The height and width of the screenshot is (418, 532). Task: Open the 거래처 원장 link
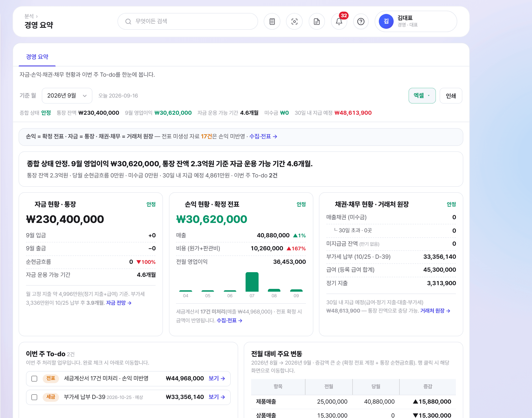pyautogui.click(x=435, y=310)
